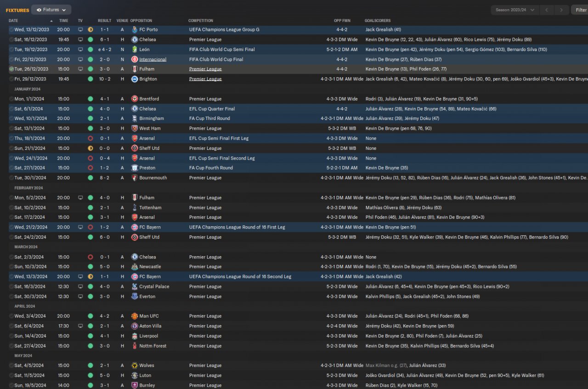
Task: Tick the selection circle for Fri 29/12/2023
Action: point(11,79)
